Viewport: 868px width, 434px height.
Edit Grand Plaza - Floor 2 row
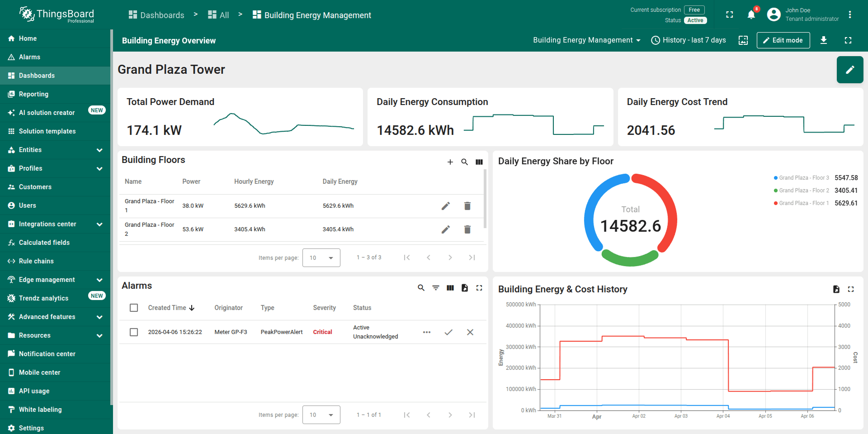coord(445,229)
